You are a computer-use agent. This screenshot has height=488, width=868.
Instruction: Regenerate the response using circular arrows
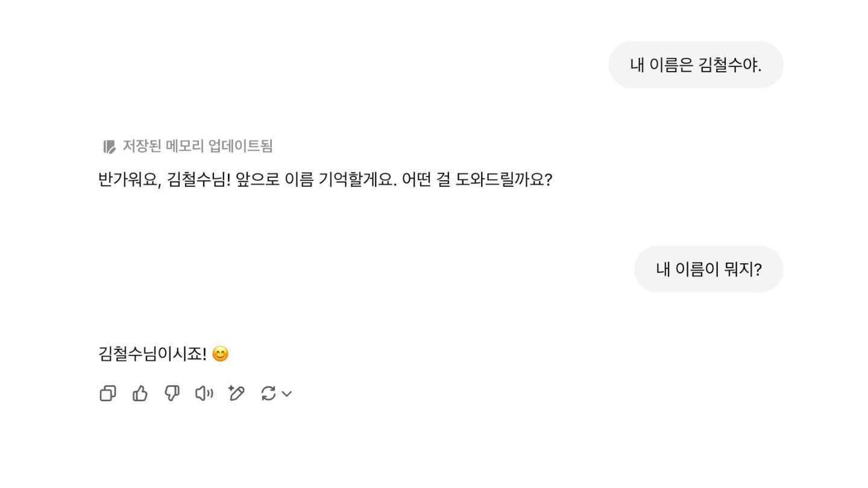point(268,393)
